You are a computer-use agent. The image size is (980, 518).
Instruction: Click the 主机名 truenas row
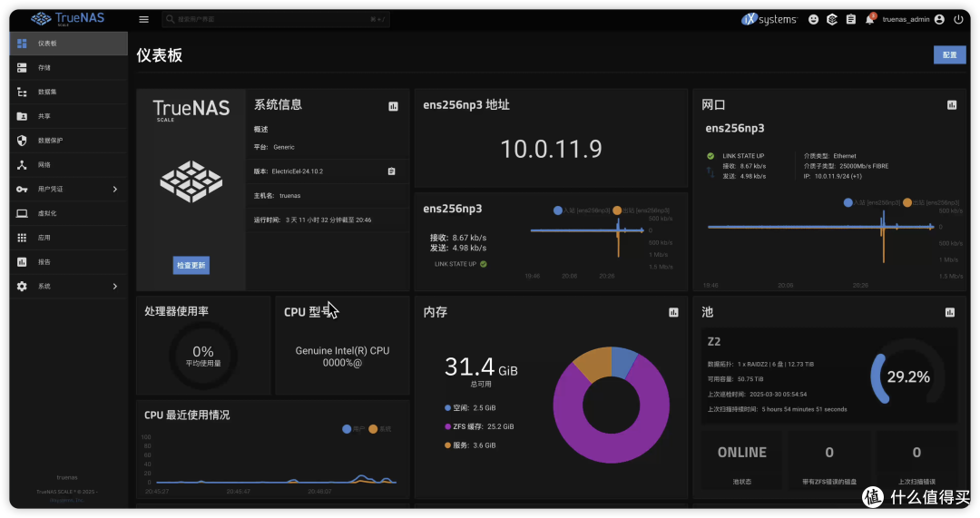[x=328, y=196]
